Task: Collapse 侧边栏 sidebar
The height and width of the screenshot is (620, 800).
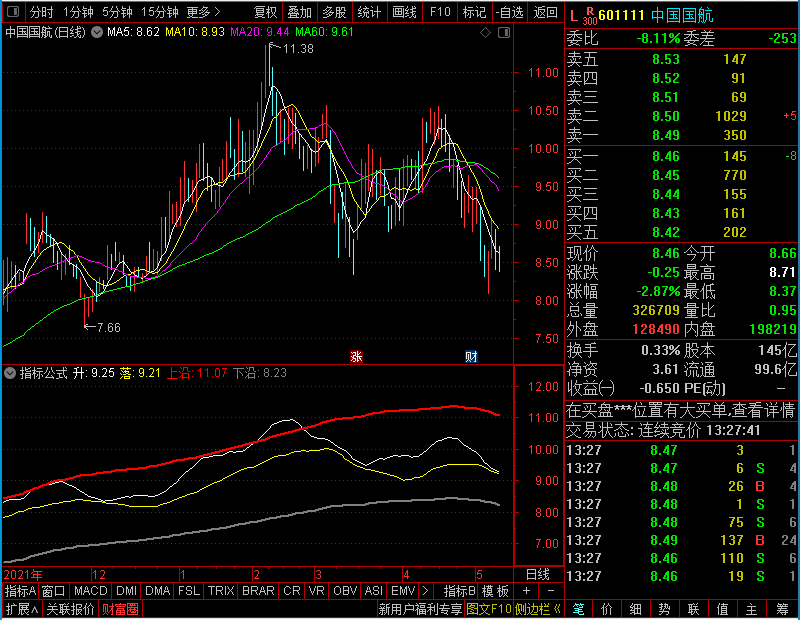Action: (538, 609)
